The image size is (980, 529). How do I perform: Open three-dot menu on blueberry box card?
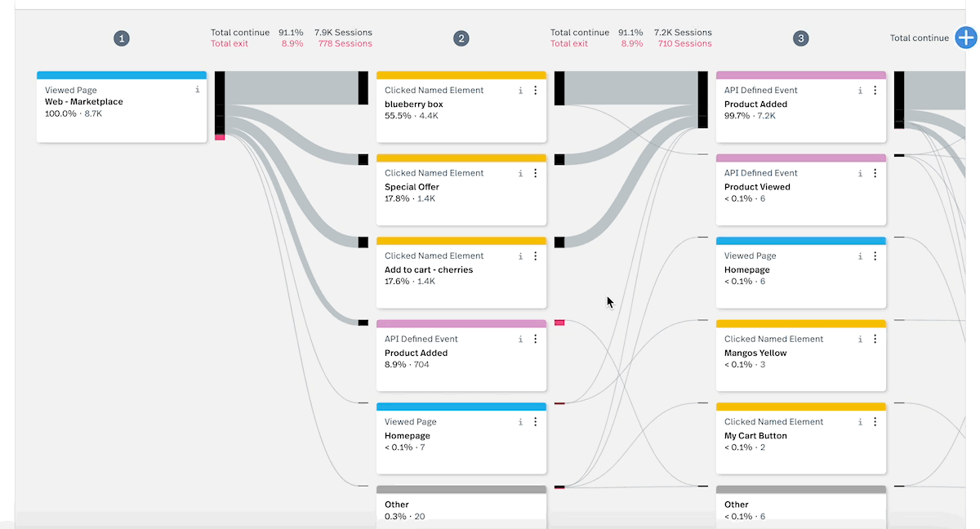coord(536,91)
